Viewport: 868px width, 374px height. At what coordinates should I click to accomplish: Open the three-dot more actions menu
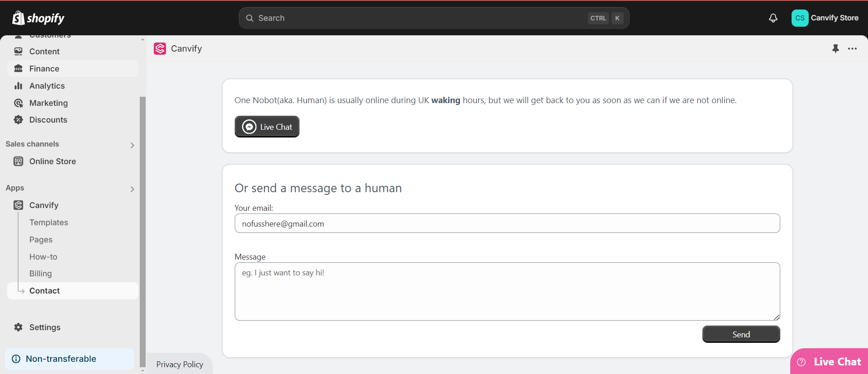click(x=852, y=48)
